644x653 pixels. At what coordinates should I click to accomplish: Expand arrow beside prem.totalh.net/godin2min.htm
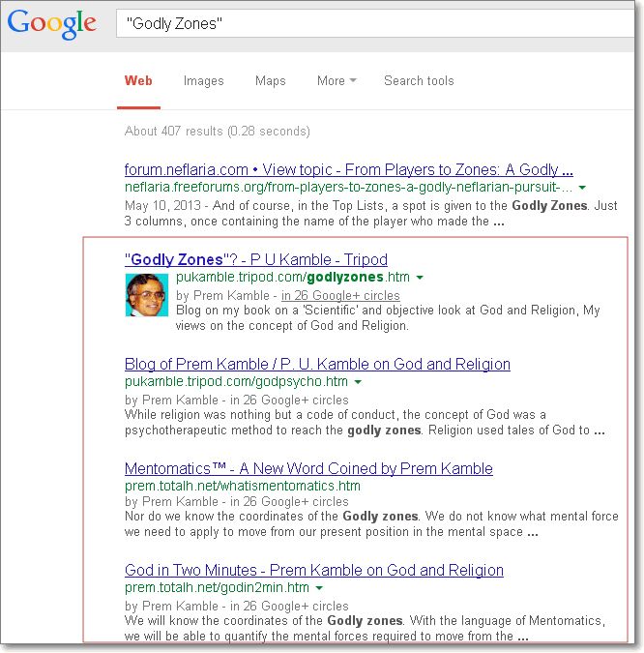coord(319,588)
